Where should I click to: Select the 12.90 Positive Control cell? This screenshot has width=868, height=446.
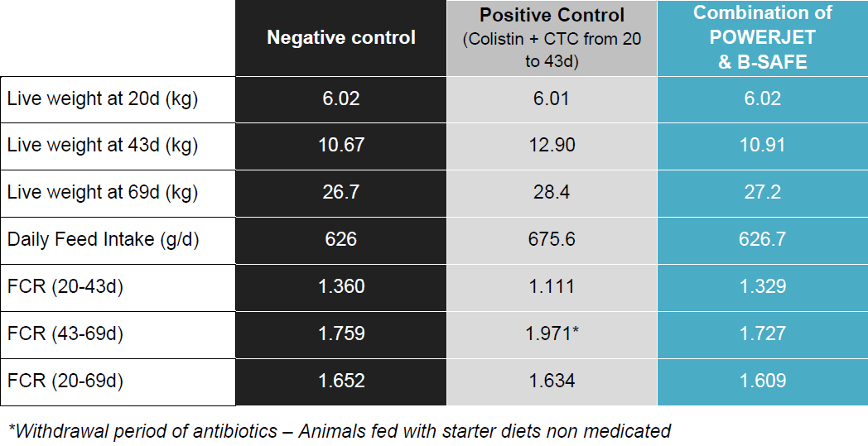point(552,146)
